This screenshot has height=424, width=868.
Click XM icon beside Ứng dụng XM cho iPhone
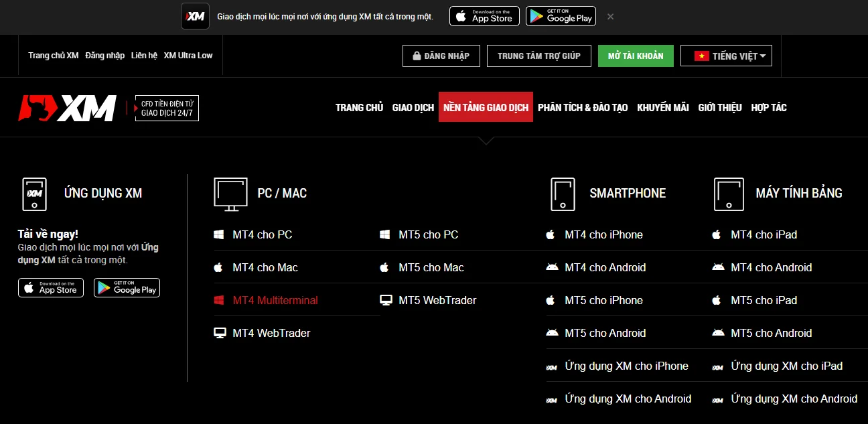pos(551,367)
